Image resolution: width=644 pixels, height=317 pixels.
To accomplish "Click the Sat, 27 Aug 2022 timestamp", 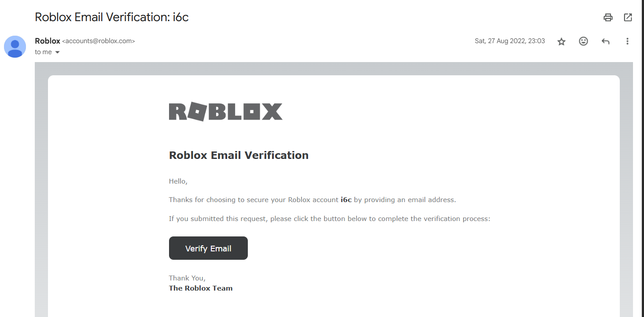I will click(509, 41).
